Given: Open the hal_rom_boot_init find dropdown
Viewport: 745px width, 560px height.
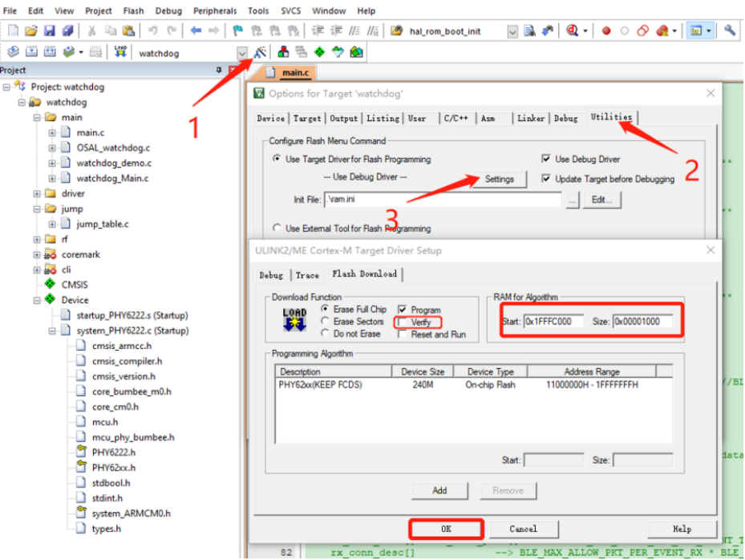Looking at the screenshot, I should tap(512, 31).
